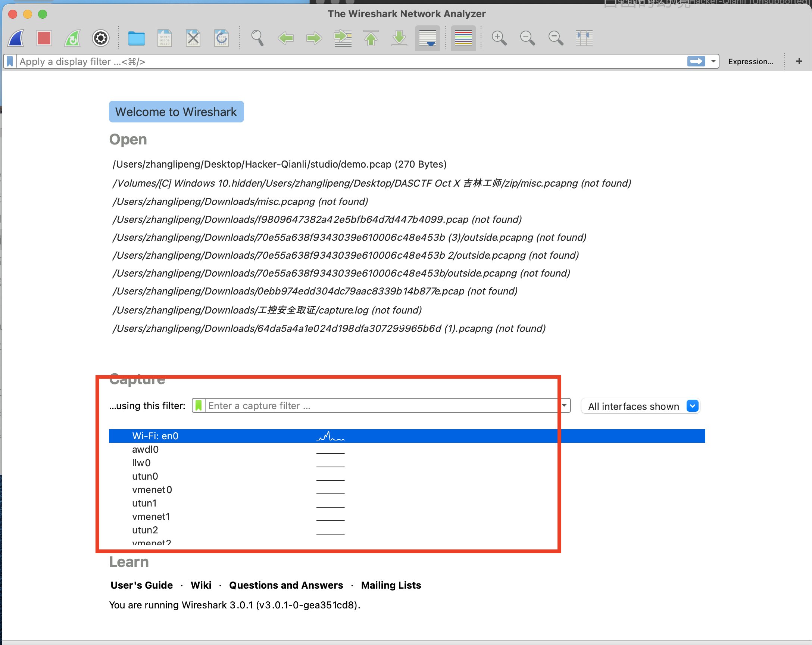Select llw0 interface
This screenshot has width=812, height=645.
click(x=407, y=462)
